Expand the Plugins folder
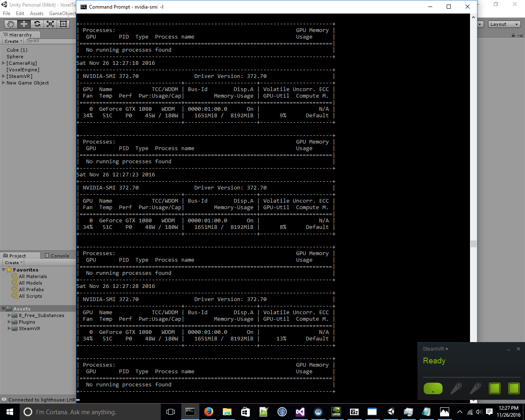 (9, 322)
